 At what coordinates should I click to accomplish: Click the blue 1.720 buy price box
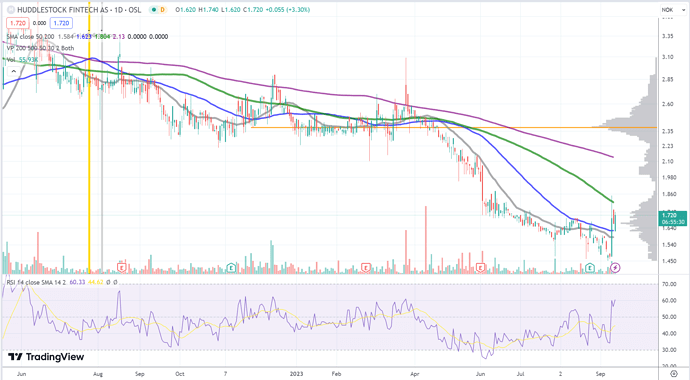(61, 23)
